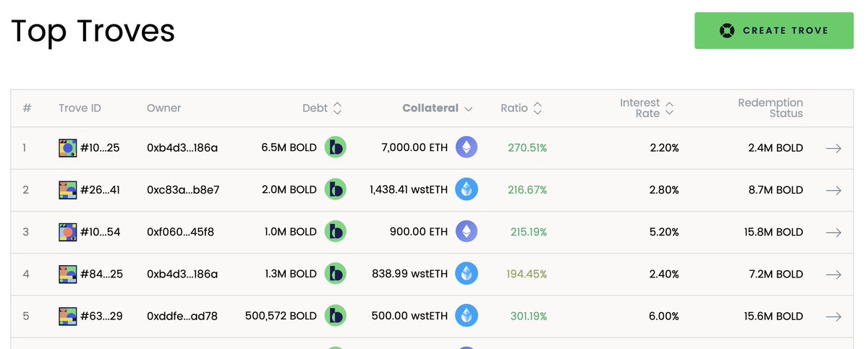
Task: Click the 301.19% ratio value
Action: (527, 316)
